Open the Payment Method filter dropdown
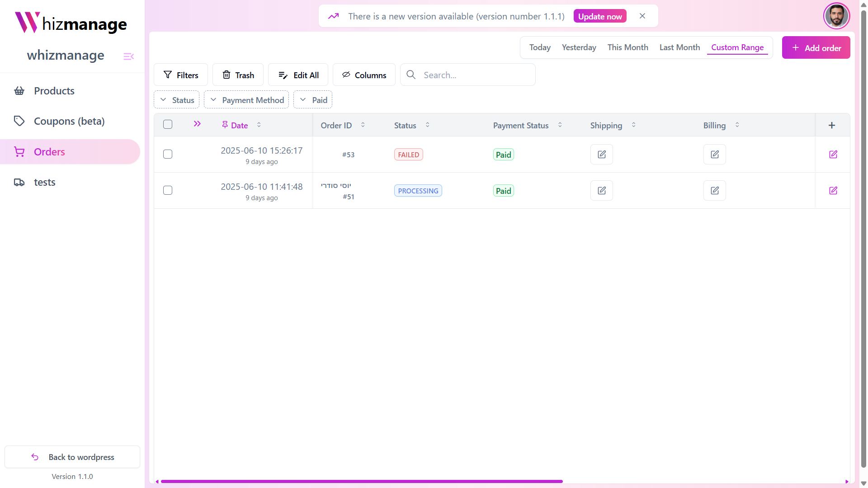Viewport: 868px width, 488px height. click(246, 100)
